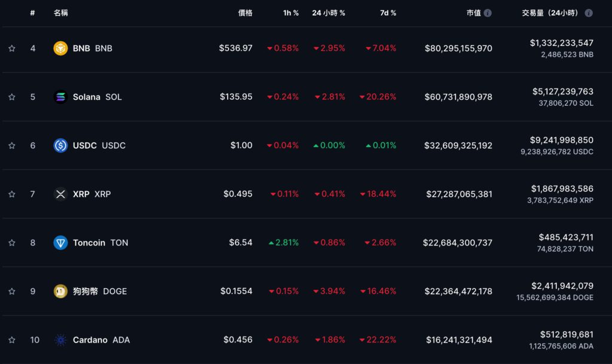
Task: Star BNB to add to watchlist
Action: coord(12,48)
